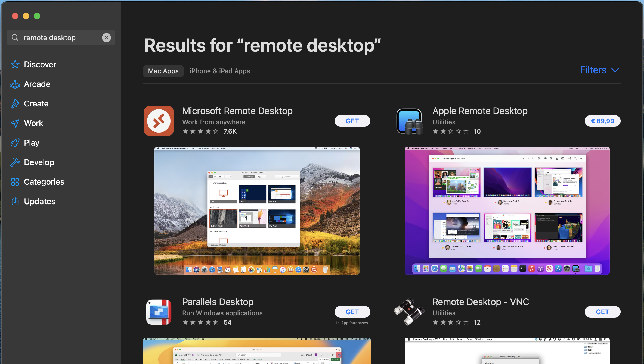Open the Parallels Desktop app icon
This screenshot has width=644, height=364.
point(159,312)
